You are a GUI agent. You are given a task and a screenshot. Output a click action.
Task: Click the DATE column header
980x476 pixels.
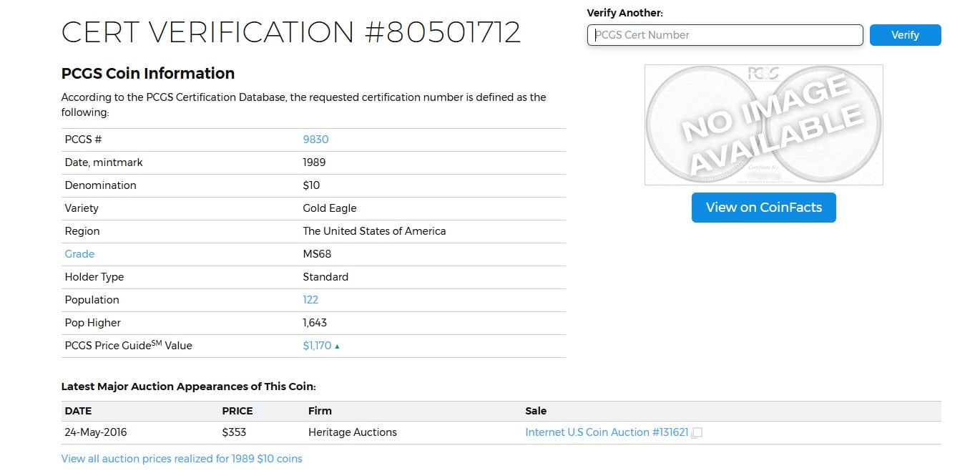(78, 411)
